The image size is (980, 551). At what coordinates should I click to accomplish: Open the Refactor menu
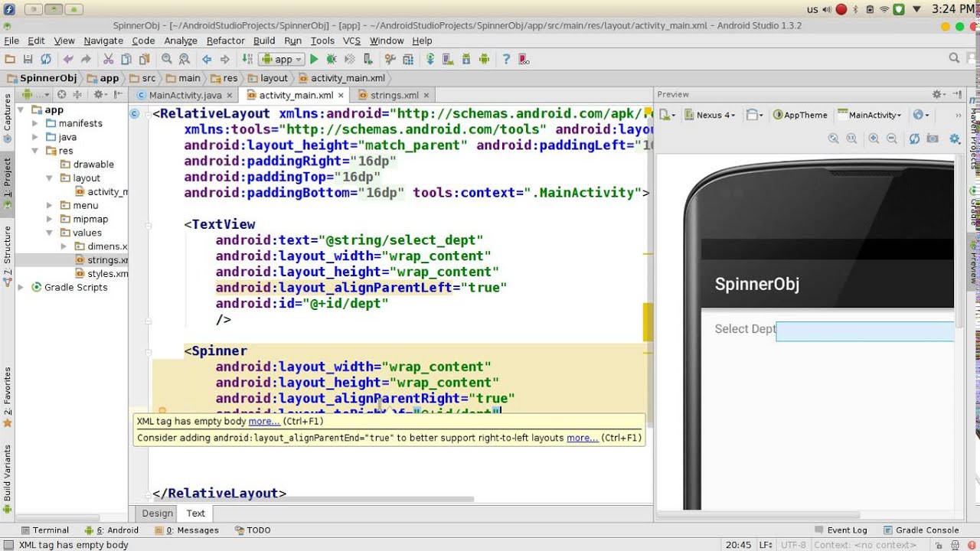coord(226,41)
